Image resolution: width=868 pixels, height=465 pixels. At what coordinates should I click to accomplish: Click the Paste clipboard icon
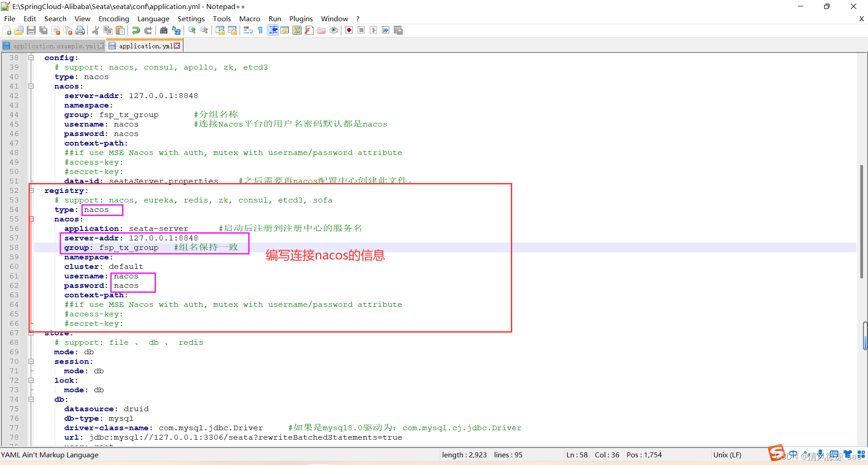point(120,30)
